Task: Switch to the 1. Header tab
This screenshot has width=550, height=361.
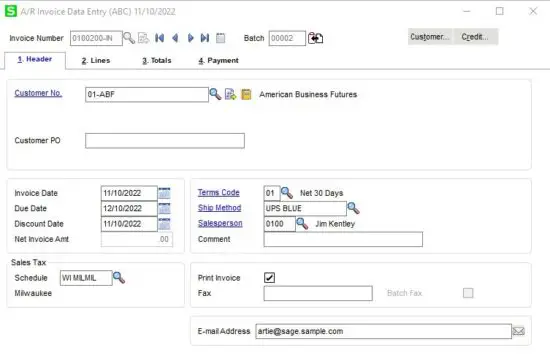Action: point(35,60)
